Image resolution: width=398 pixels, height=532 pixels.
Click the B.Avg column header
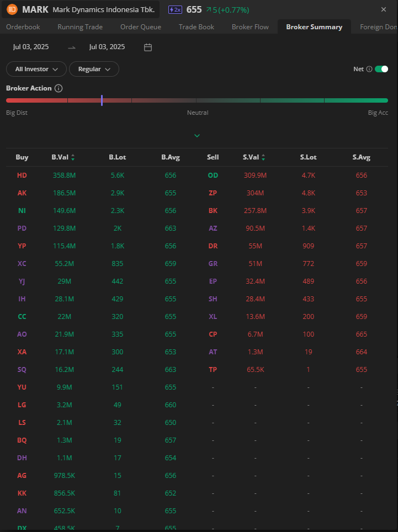(x=171, y=157)
